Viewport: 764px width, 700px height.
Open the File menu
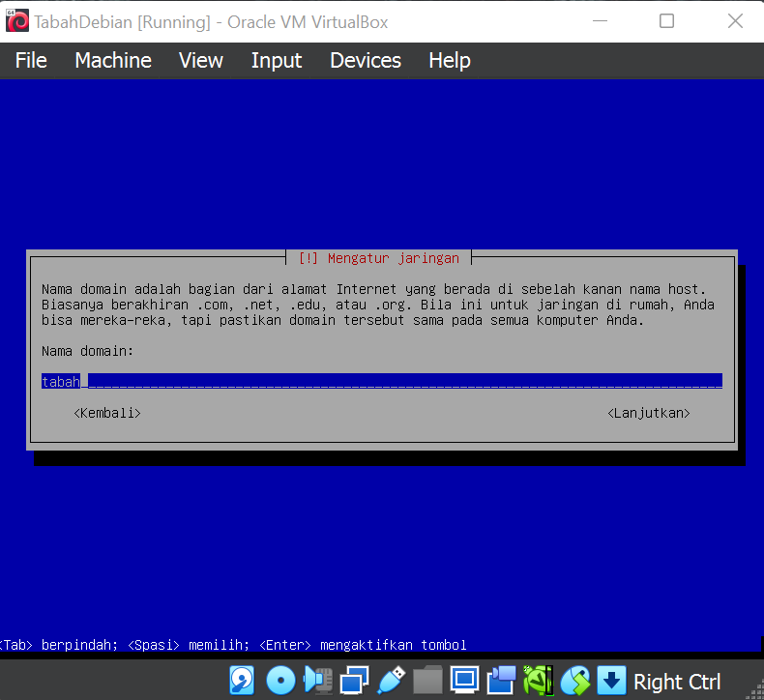point(31,61)
